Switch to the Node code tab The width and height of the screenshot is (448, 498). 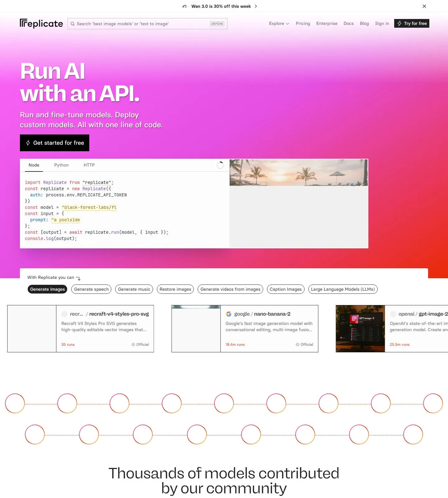[34, 165]
